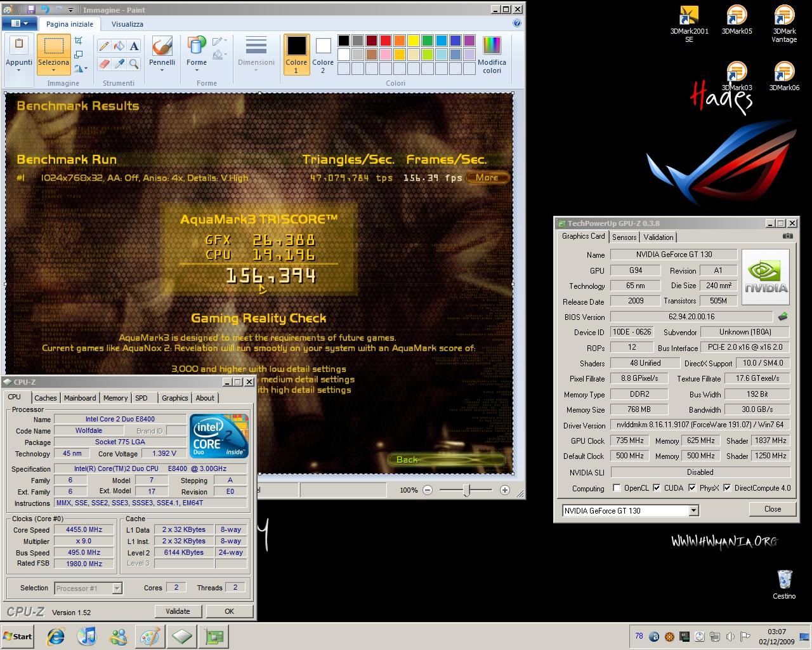Open the Paint application menu button
This screenshot has height=650, width=812.
[x=19, y=23]
